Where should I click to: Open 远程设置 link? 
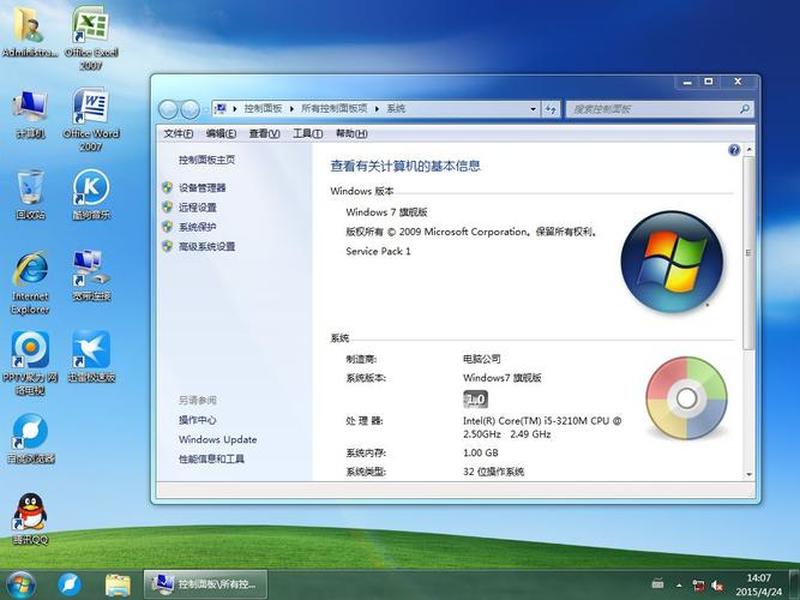[x=197, y=207]
